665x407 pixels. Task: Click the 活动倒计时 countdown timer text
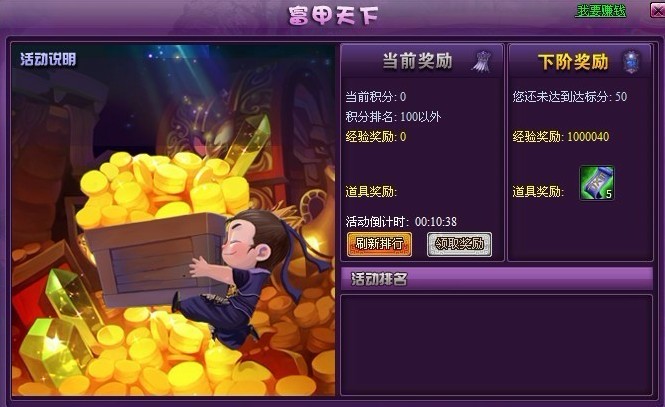pos(401,221)
